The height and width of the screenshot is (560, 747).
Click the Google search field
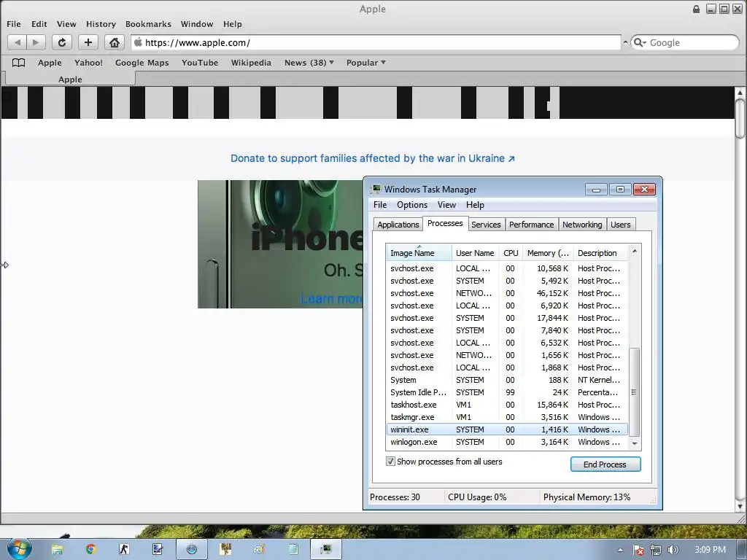[x=685, y=42]
